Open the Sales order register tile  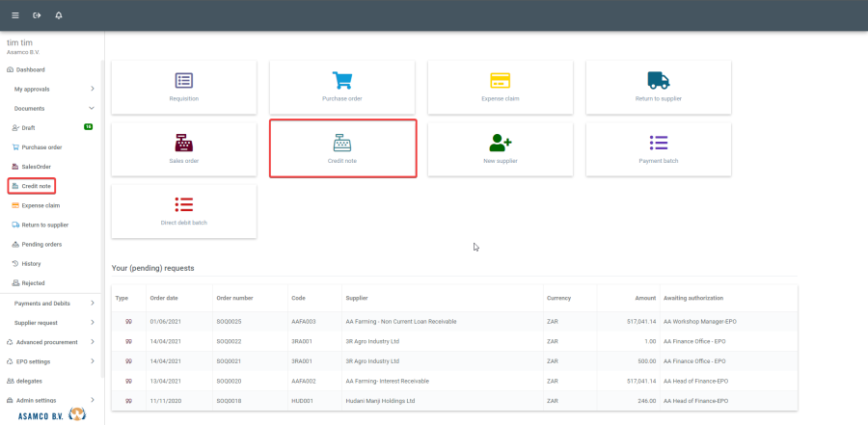click(x=184, y=148)
